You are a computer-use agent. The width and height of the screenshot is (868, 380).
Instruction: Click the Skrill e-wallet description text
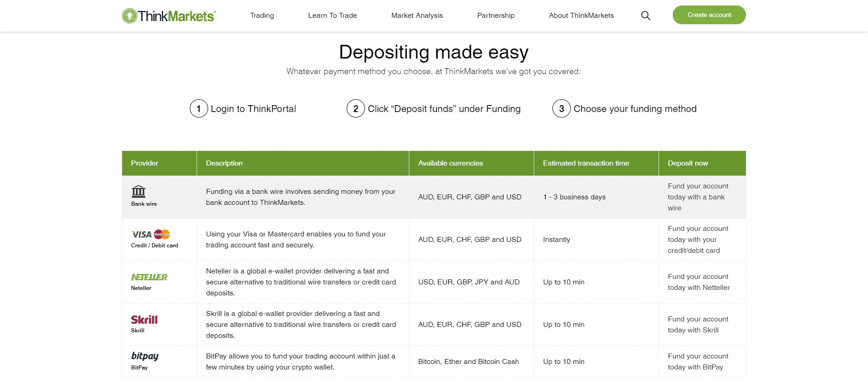(x=301, y=325)
